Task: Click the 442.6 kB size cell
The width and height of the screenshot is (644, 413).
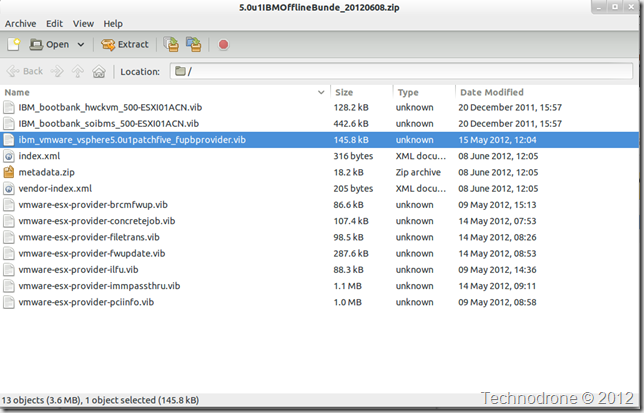Action: [351, 124]
